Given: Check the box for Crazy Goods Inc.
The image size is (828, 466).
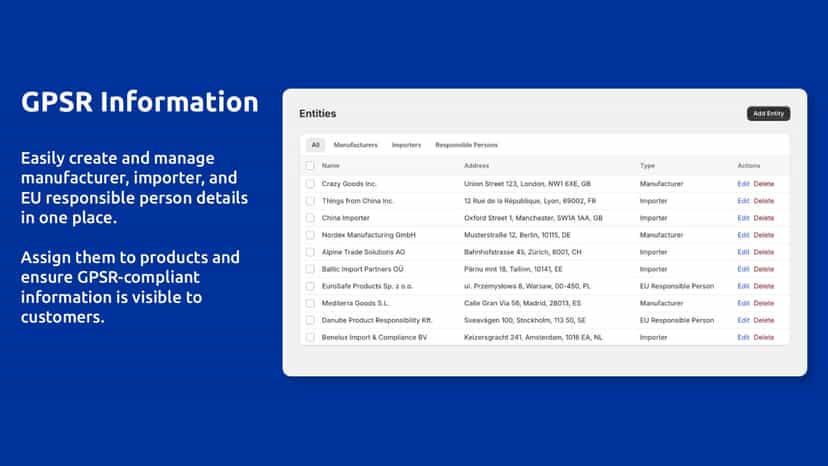Looking at the screenshot, I should 310,184.
